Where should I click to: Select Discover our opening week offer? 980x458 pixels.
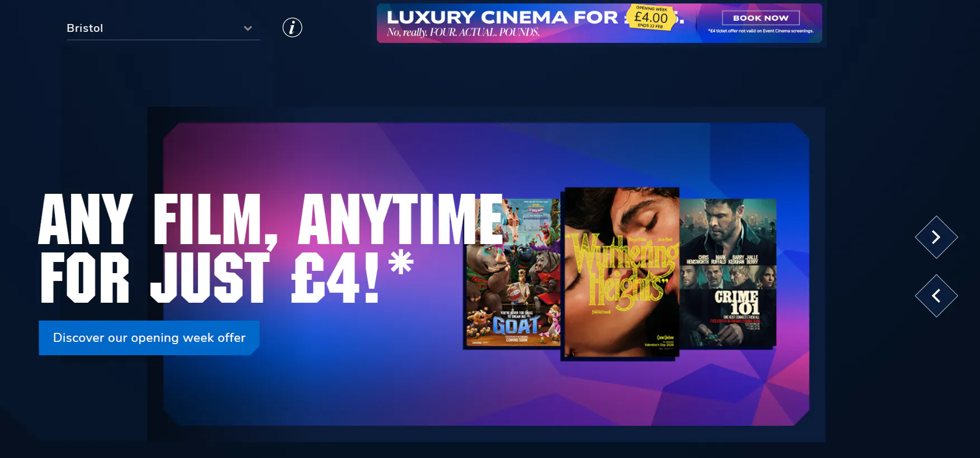point(149,338)
